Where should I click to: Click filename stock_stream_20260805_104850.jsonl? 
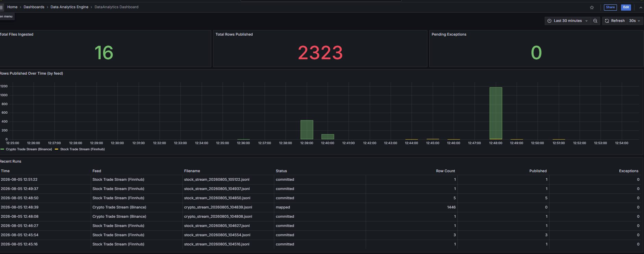point(217,198)
